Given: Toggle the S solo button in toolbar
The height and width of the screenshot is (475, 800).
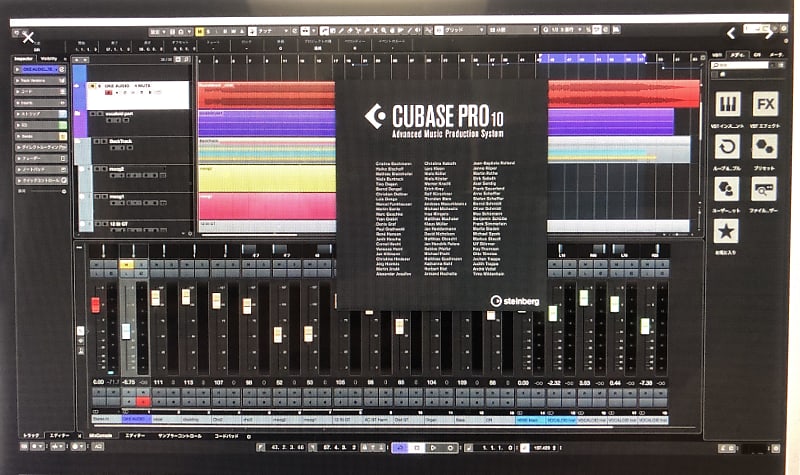Looking at the screenshot, I should click(208, 31).
